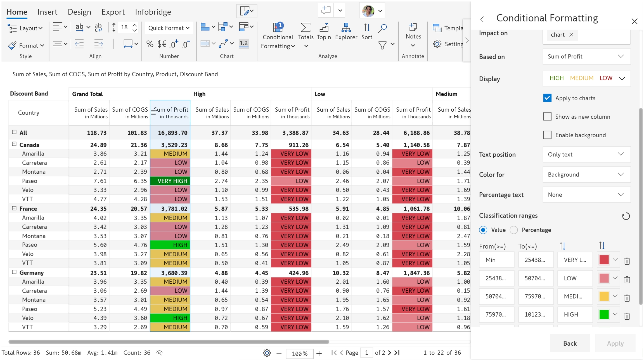The image size is (644, 361).
Task: Click the percentage number format icon
Action: point(150,44)
